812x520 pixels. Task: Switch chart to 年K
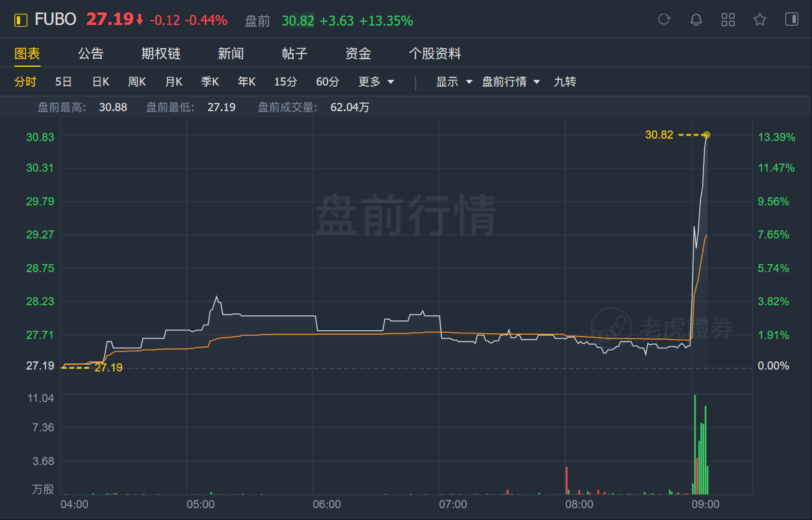[246, 82]
